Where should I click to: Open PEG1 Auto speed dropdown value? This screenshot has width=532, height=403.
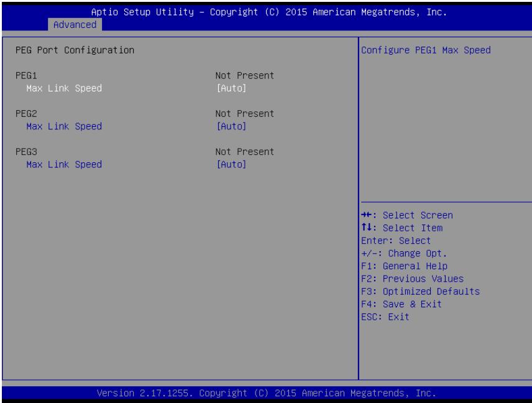[x=231, y=88]
